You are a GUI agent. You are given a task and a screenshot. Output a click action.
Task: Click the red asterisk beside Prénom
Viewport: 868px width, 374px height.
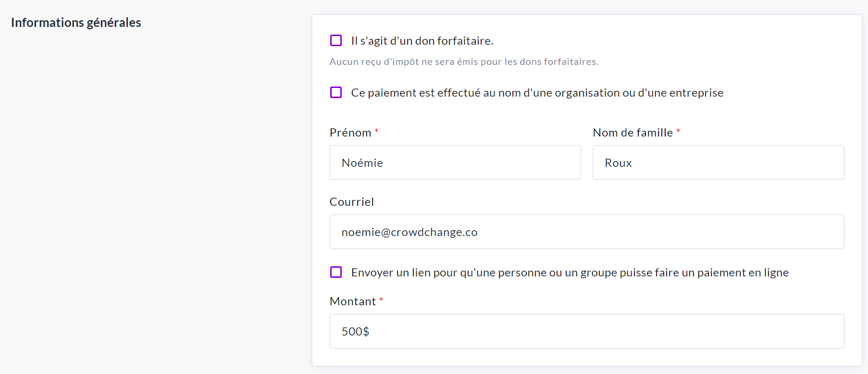coord(377,131)
